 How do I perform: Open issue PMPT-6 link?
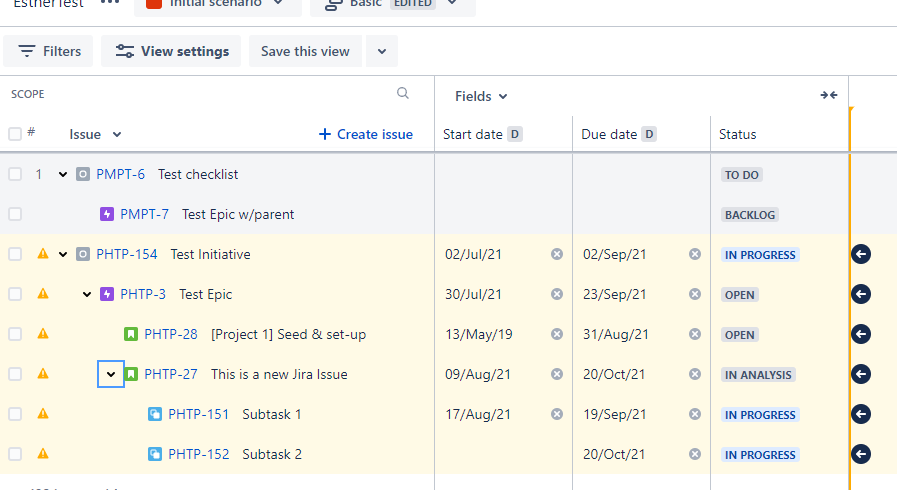click(x=120, y=174)
